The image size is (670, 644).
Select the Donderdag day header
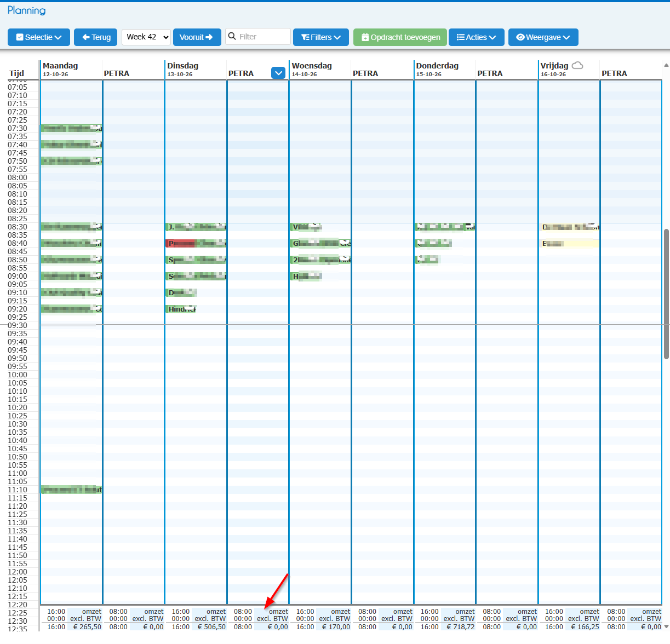pos(437,66)
